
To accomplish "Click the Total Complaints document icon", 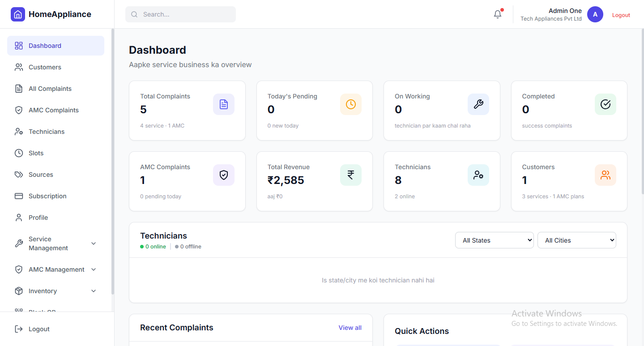I will 224,104.
